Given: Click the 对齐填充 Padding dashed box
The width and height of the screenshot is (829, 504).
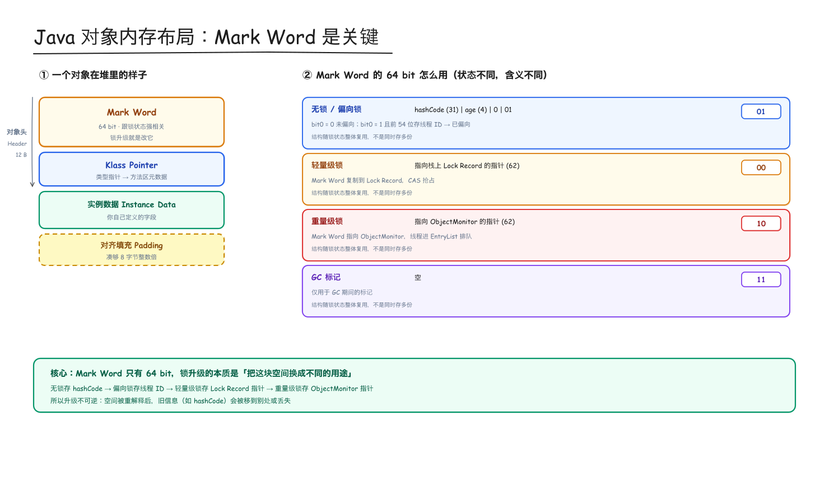Looking at the screenshot, I should tap(132, 250).
